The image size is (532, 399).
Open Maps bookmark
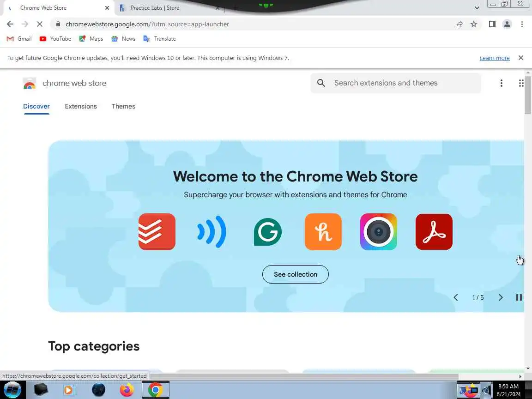tap(91, 39)
